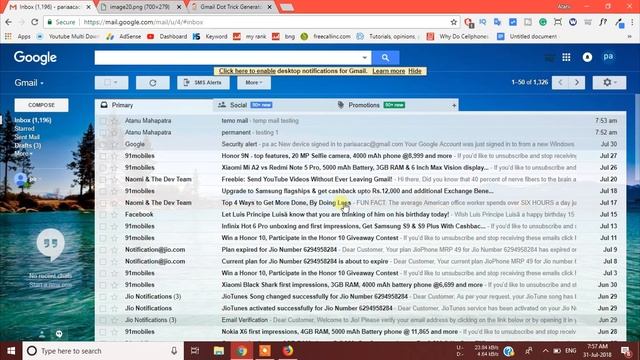Image resolution: width=640 pixels, height=360 pixels.
Task: Open the YouTube Dashboard bookmark
Action: 167,36
